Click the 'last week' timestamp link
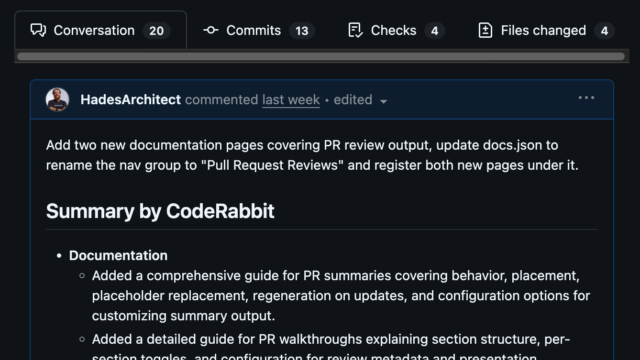Image resolution: width=640 pixels, height=360 pixels. pos(291,100)
